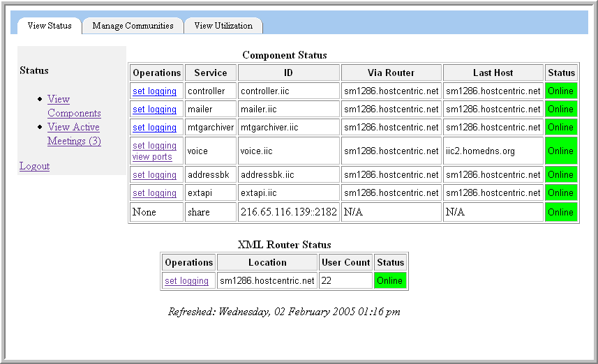The width and height of the screenshot is (598, 364).
Task: Click the 216.65.116.139::2182 ID cell
Action: coord(289,212)
